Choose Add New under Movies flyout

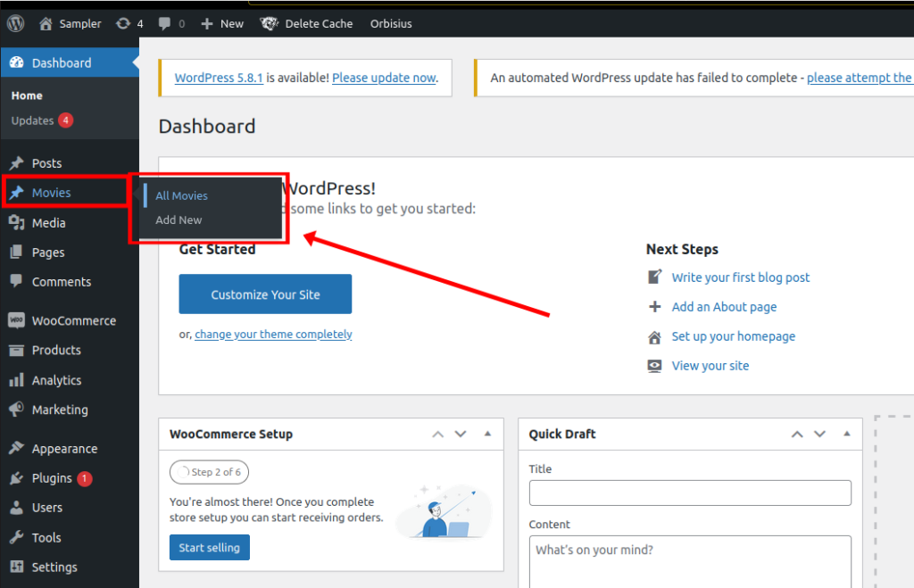click(179, 220)
